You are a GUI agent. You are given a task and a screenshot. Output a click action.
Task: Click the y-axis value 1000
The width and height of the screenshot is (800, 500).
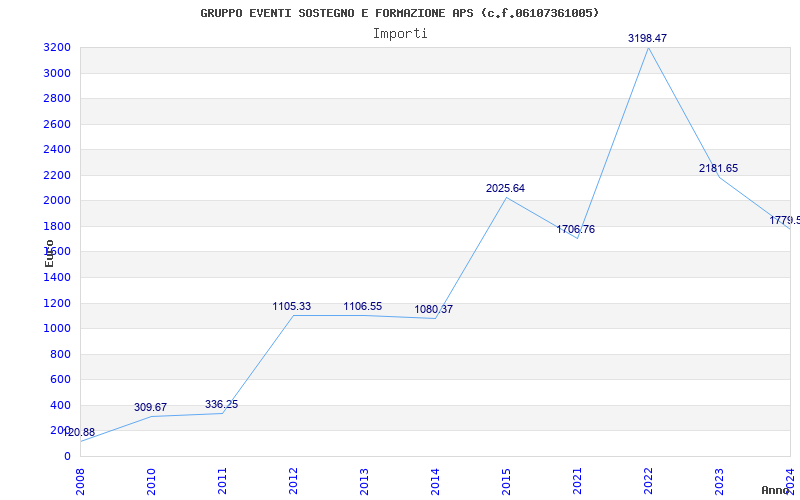coord(57,329)
